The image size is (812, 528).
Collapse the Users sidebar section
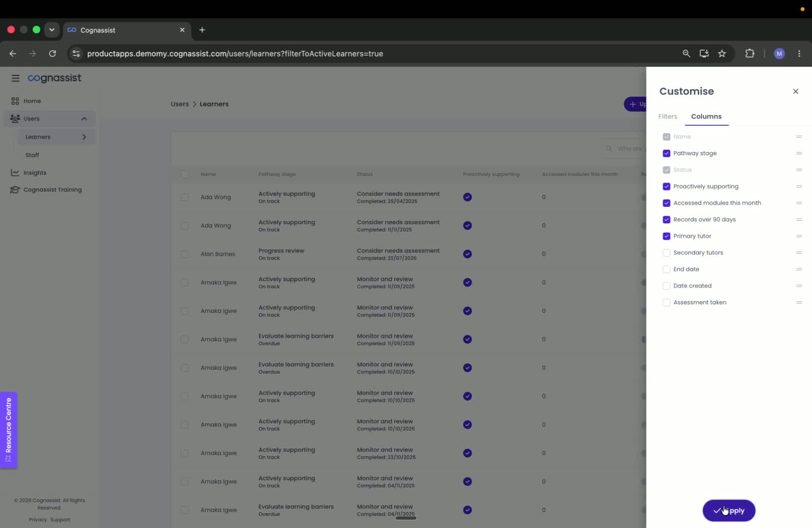(84, 119)
